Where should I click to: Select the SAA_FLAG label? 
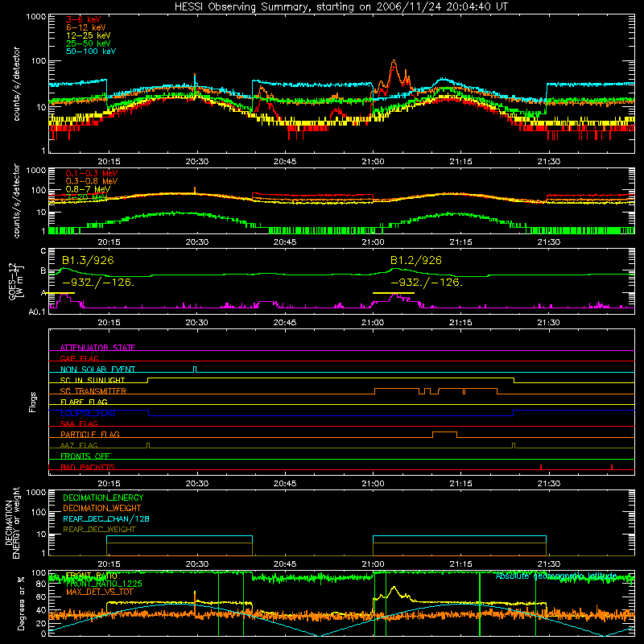(79, 423)
